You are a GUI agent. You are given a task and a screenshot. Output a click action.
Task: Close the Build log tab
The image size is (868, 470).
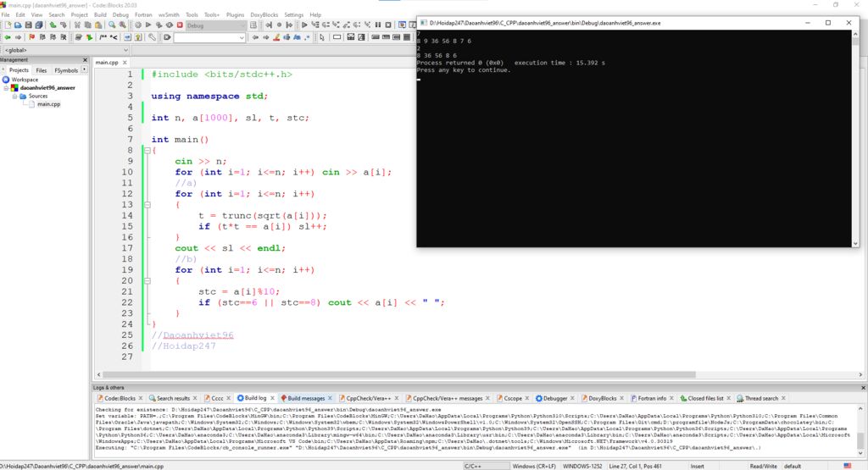(272, 398)
